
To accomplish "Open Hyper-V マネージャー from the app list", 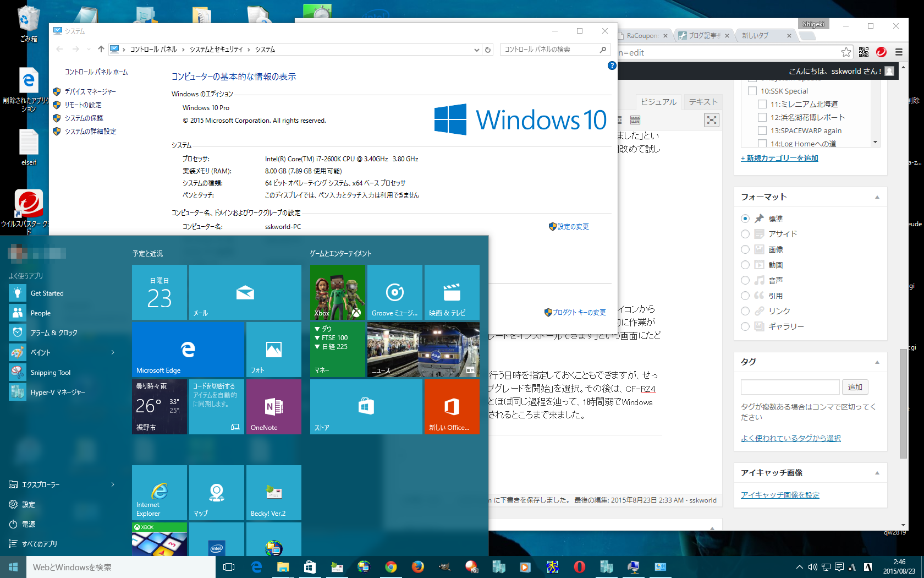I will click(63, 392).
